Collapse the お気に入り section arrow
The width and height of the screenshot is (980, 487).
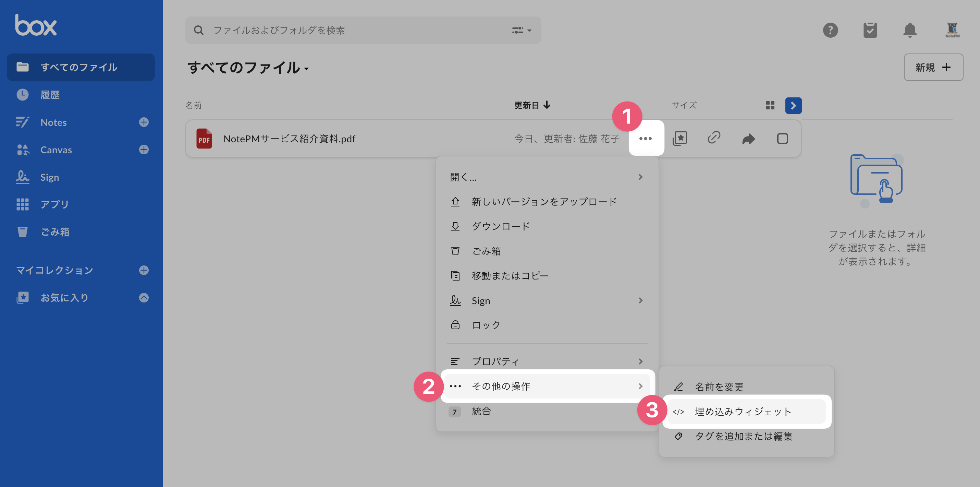coord(144,297)
